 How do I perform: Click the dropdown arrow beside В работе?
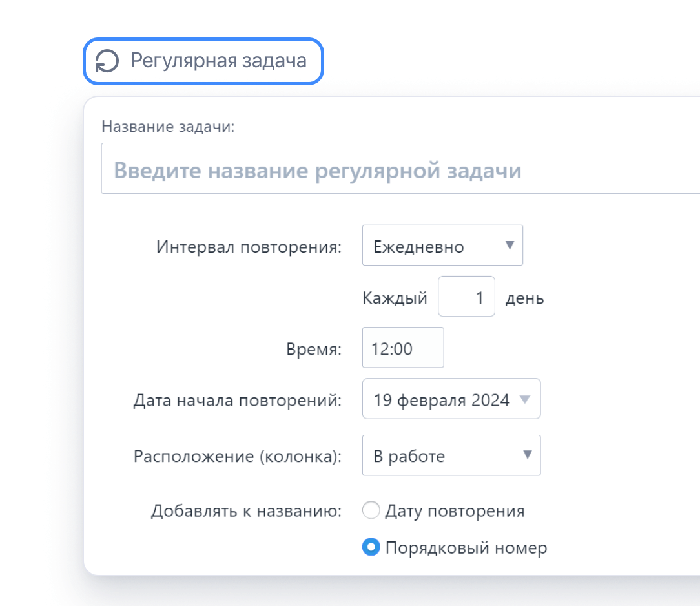click(x=528, y=455)
